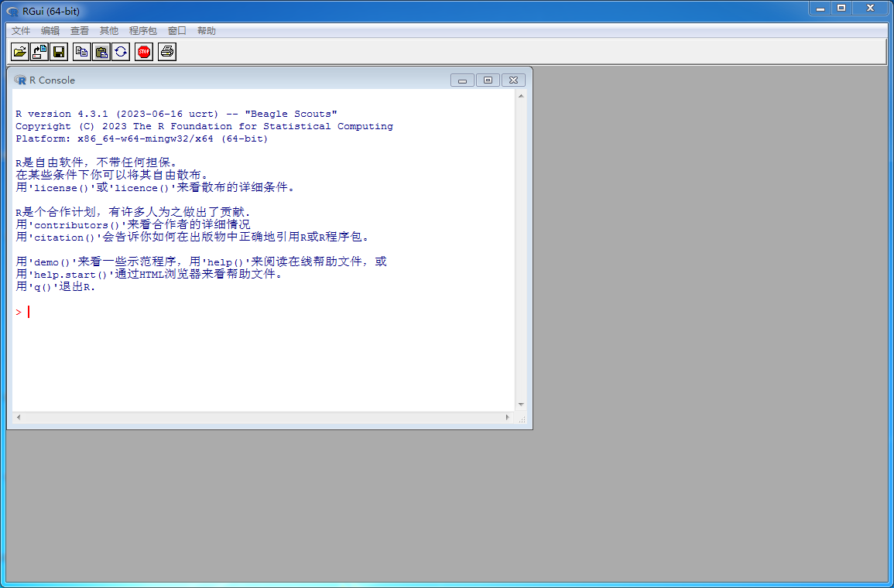This screenshot has height=588, width=894.
Task: Click the R Console window logo icon
Action: click(21, 80)
